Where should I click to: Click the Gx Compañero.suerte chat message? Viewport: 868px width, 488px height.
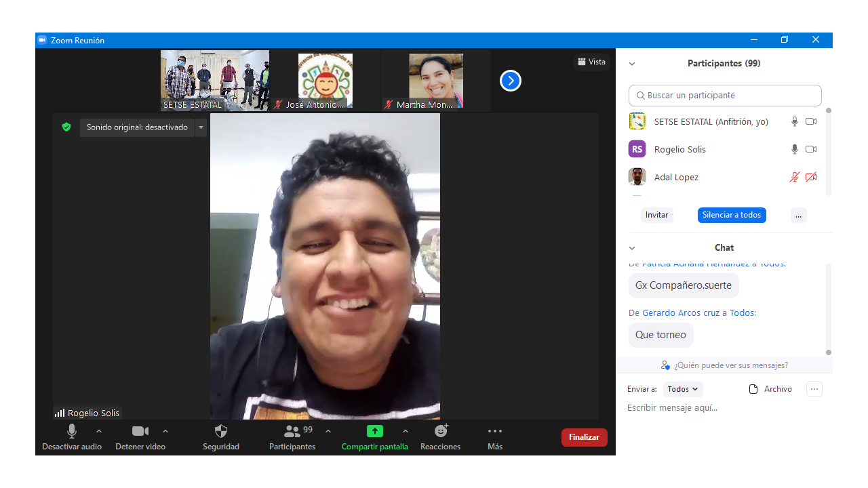(x=684, y=285)
